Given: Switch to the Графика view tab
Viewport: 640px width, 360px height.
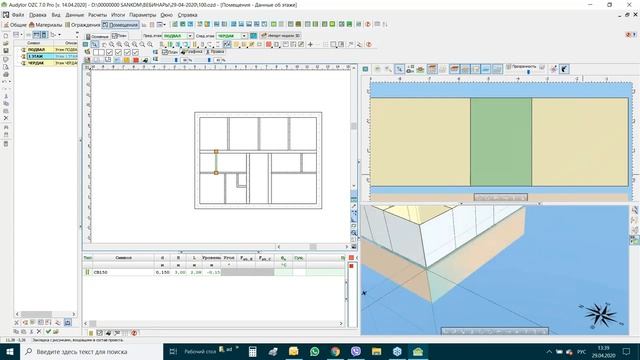Looking at the screenshot, I should tap(192, 52).
